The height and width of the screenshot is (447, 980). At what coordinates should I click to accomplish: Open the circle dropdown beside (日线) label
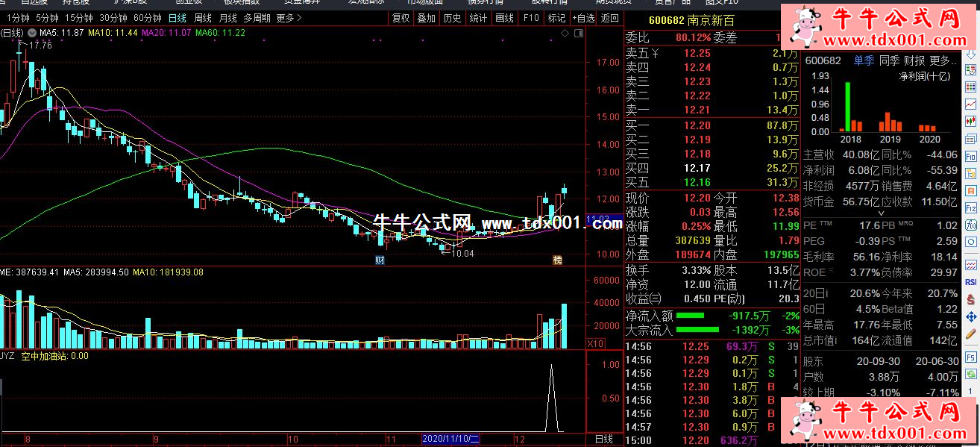tap(31, 34)
